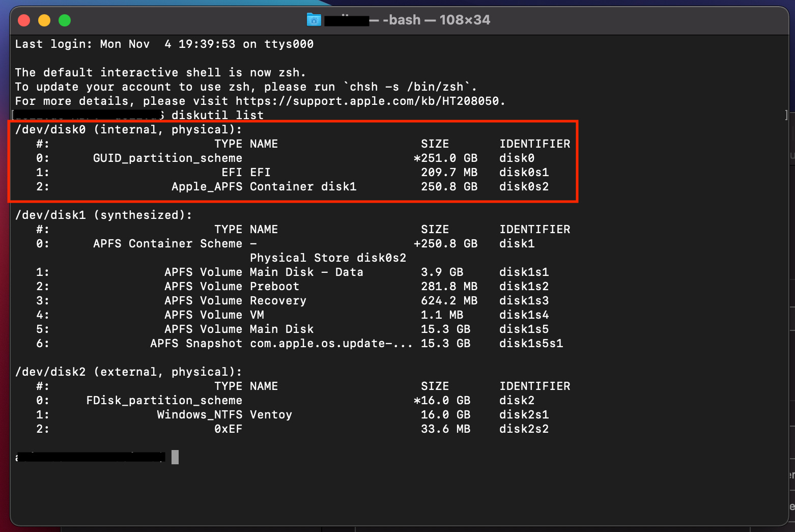The width and height of the screenshot is (795, 532).
Task: Select the Ventoy Windows_NTFS partition line
Action: (224, 414)
